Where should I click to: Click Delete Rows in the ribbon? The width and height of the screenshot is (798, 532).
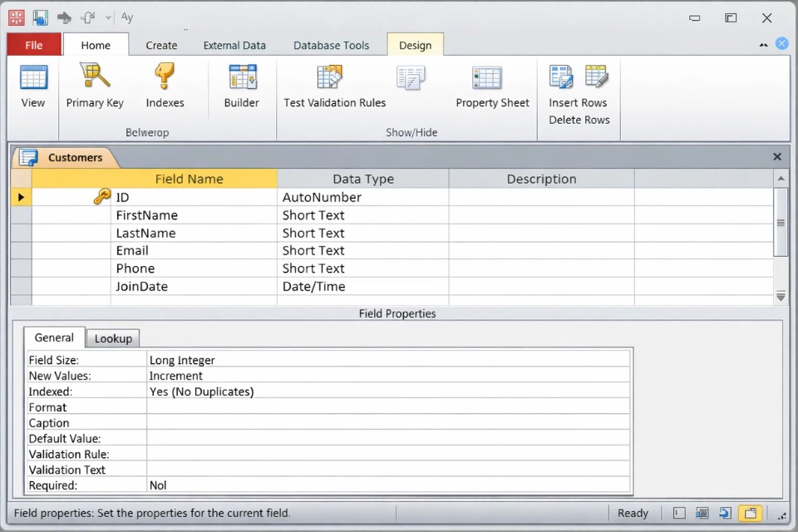pos(579,120)
